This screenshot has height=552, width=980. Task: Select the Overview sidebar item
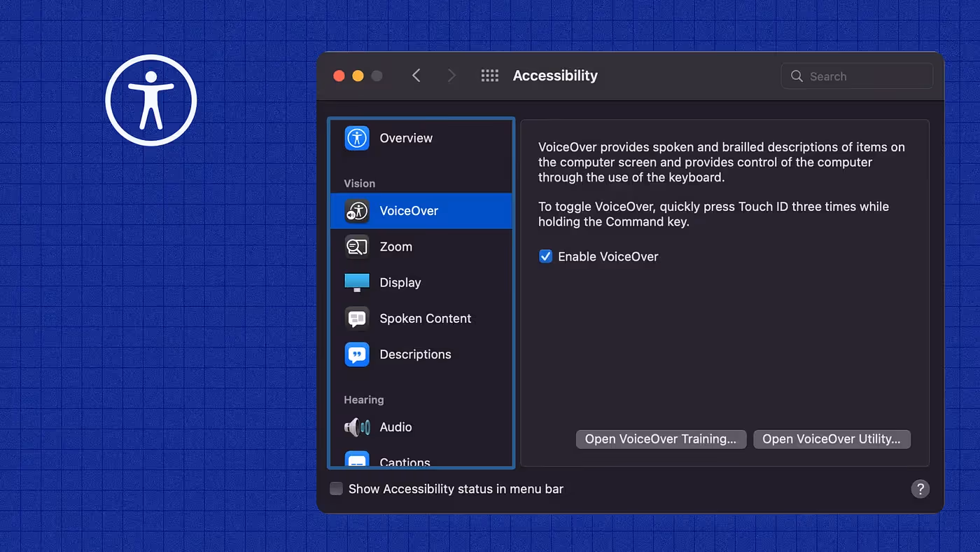click(421, 138)
